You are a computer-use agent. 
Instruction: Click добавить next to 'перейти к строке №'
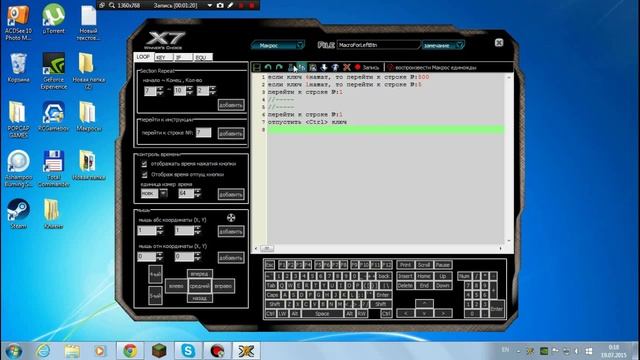[231, 133]
